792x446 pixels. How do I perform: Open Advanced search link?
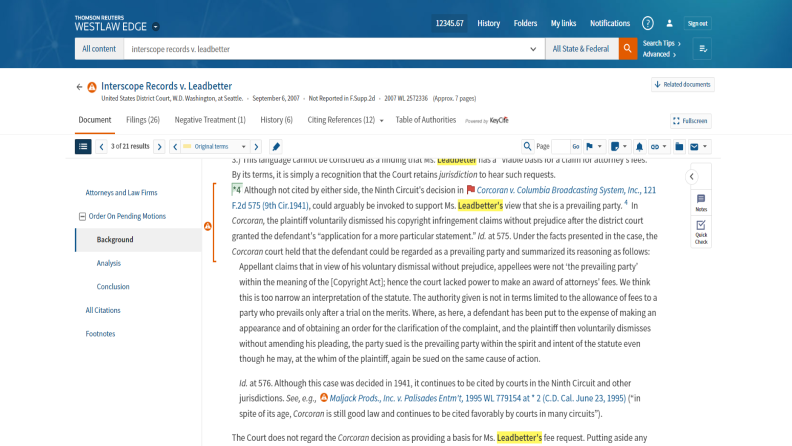coord(659,55)
